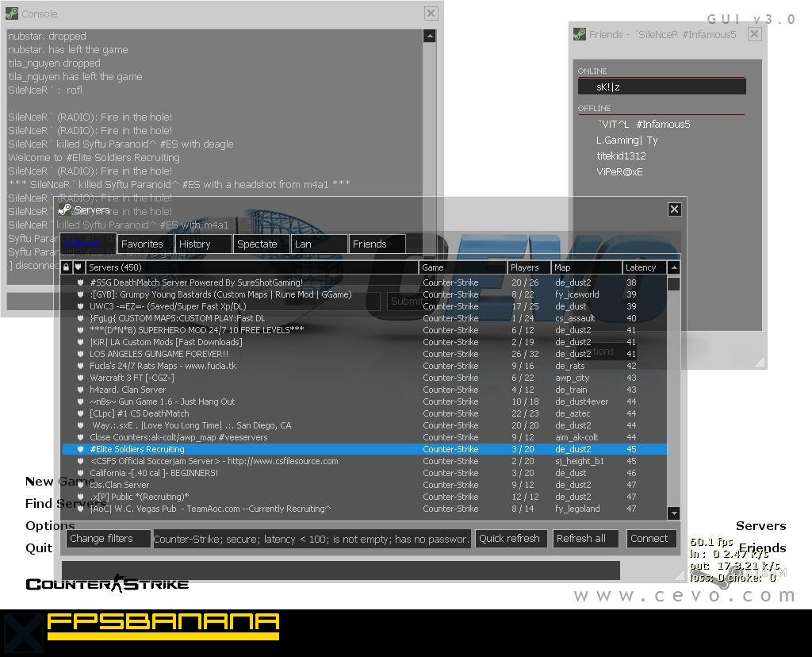Open the Favorites tab in Servers window

coord(146,244)
